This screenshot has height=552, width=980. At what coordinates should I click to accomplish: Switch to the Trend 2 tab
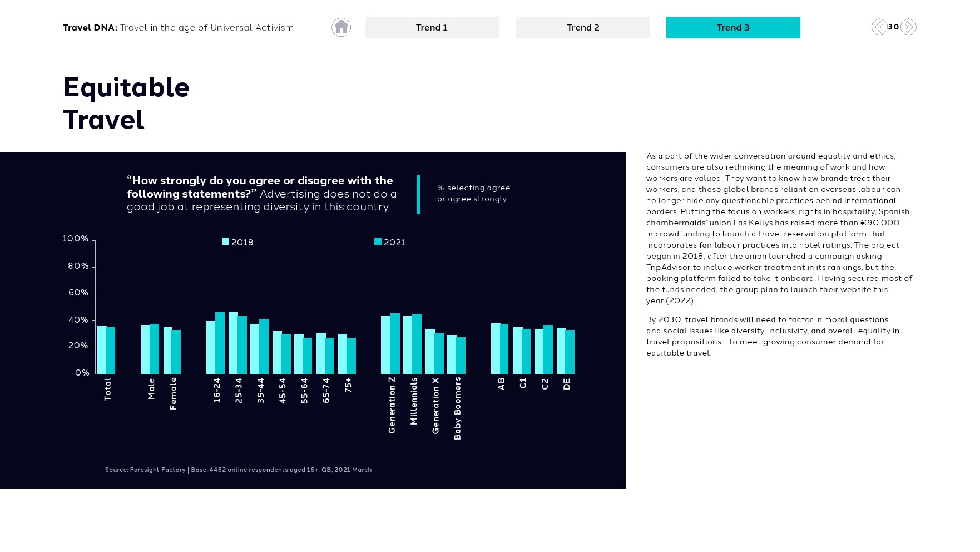pyautogui.click(x=583, y=27)
